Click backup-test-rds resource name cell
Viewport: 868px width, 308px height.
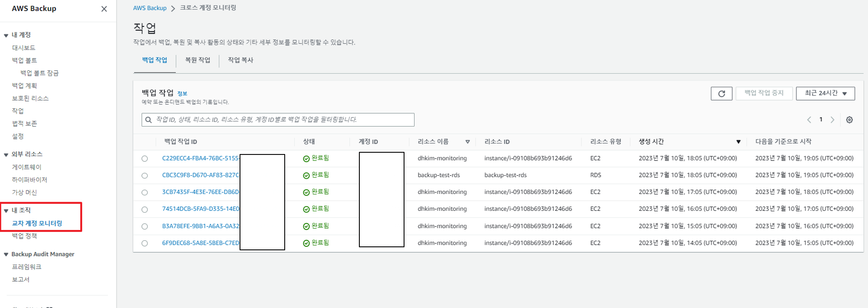coord(439,175)
